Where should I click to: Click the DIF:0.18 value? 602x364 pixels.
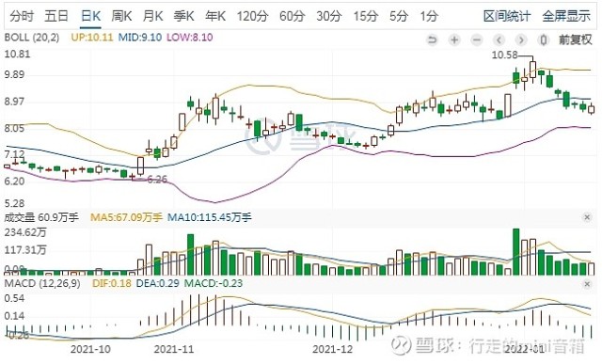click(111, 284)
